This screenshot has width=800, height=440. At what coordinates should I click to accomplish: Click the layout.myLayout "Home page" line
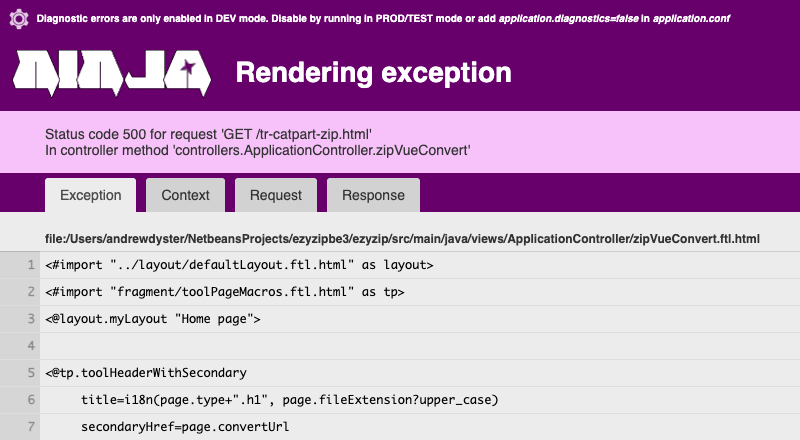point(153,319)
